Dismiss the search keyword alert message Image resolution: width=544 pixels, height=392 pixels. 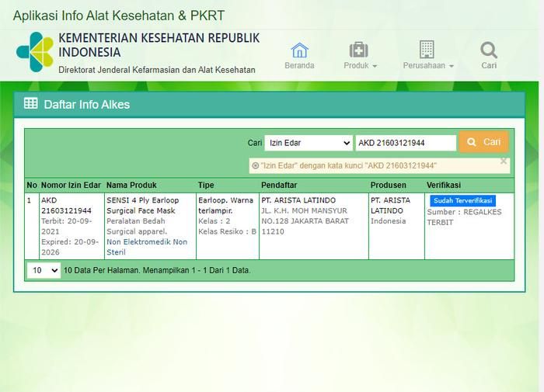click(x=504, y=161)
